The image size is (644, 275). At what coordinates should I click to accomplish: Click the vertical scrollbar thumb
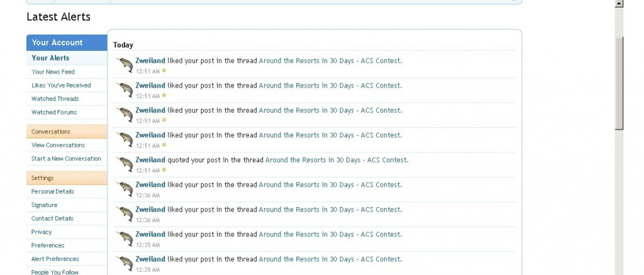619,82
